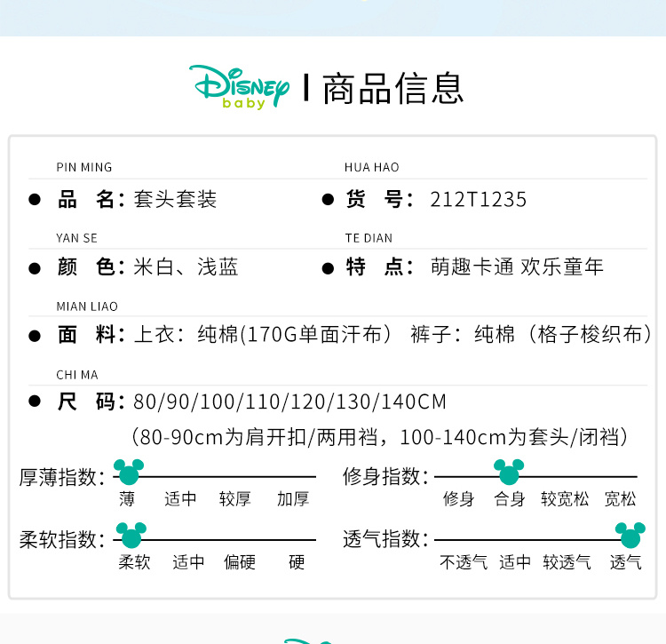Click the 修身指数 label
Screen dimensions: 666x644
[385, 476]
